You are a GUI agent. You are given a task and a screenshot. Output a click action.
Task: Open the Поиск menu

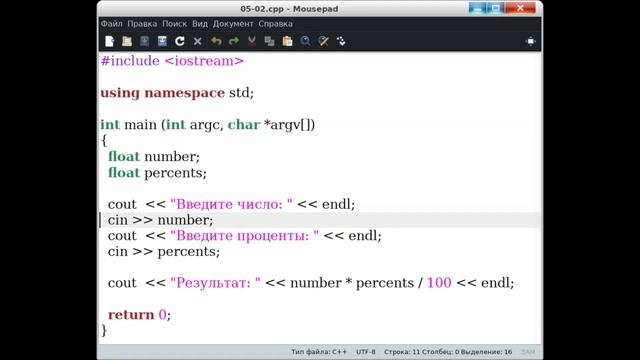click(x=175, y=24)
